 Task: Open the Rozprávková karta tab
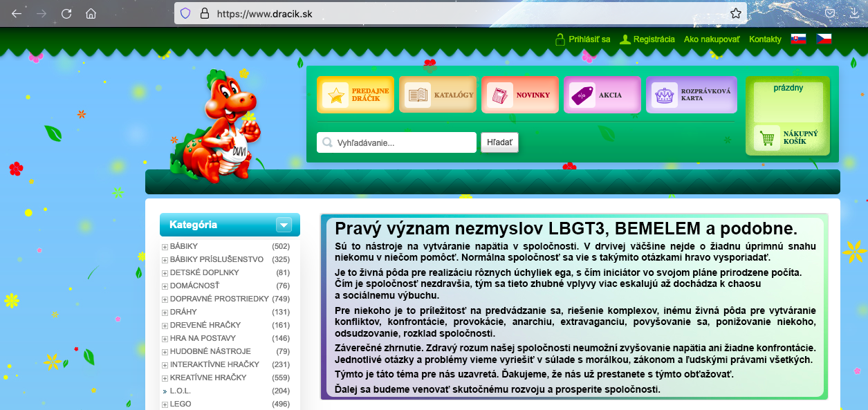click(692, 95)
